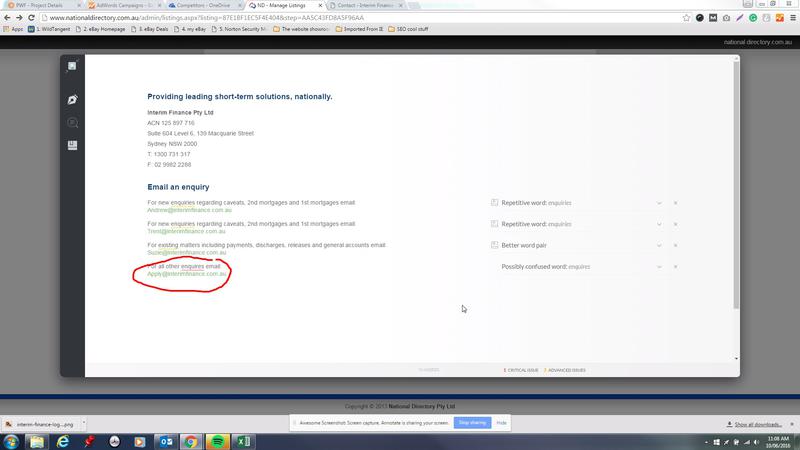The width and height of the screenshot is (800, 450).
Task: Open File Explorer from the taskbar
Action: click(37, 441)
